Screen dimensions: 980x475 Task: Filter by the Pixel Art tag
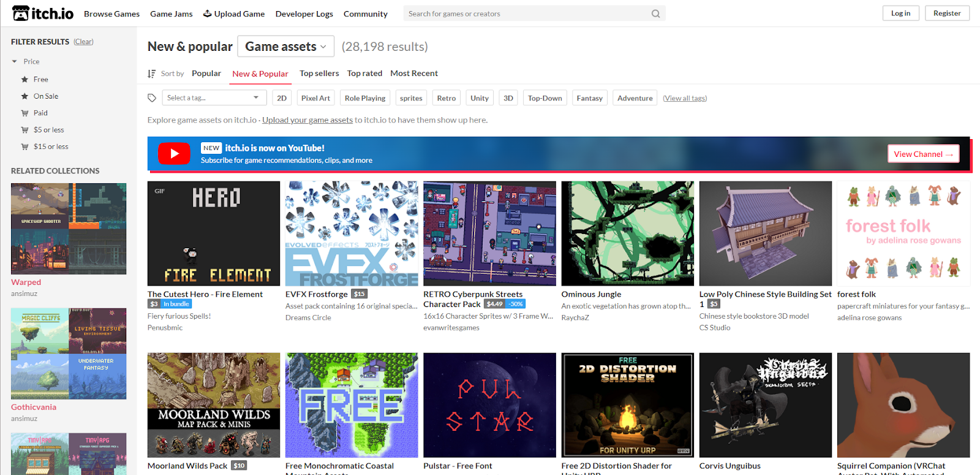point(315,98)
